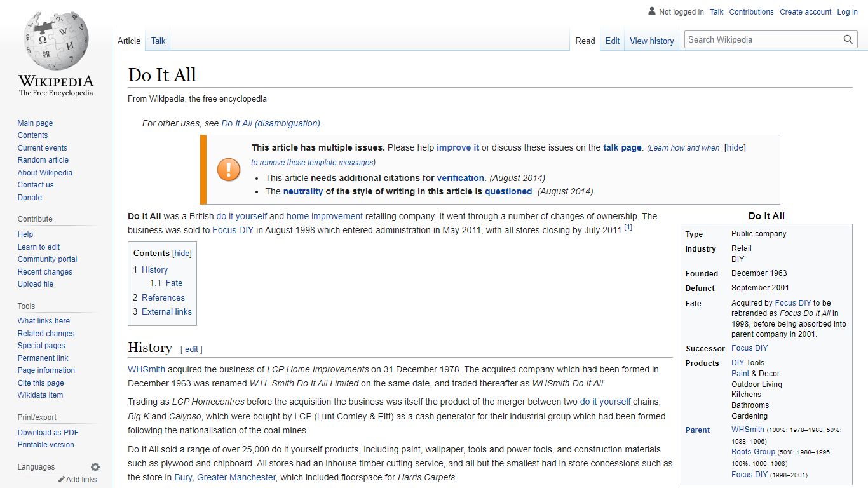Viewport: 868px width, 488px height.
Task: Open a Random article
Action: 43,160
